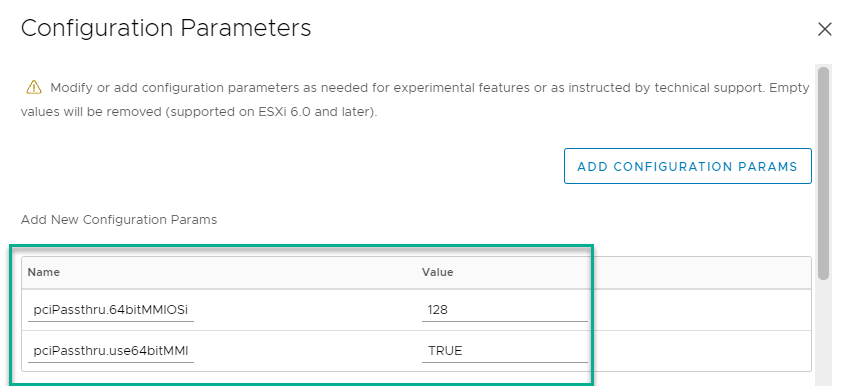Click the Value column header

pos(438,272)
